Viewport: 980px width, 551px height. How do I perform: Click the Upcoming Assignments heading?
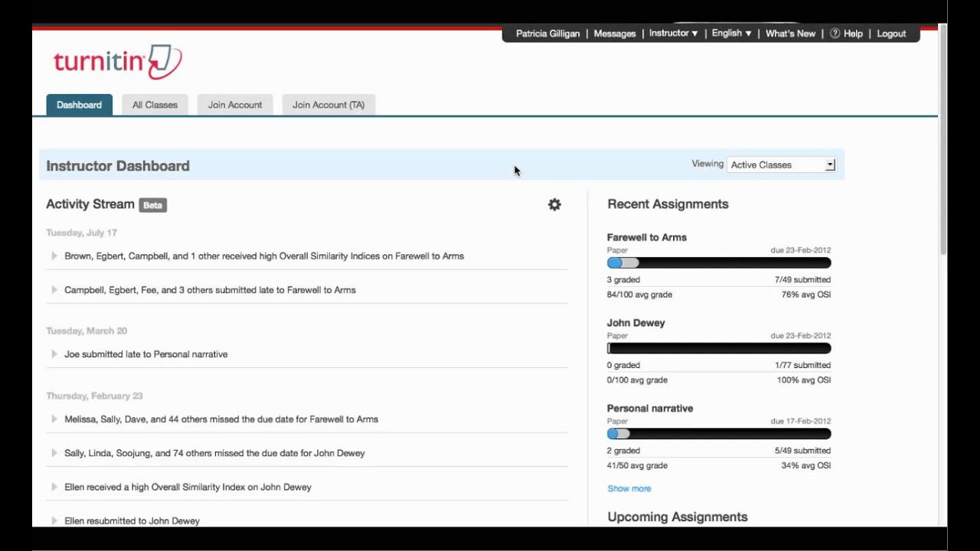(678, 517)
